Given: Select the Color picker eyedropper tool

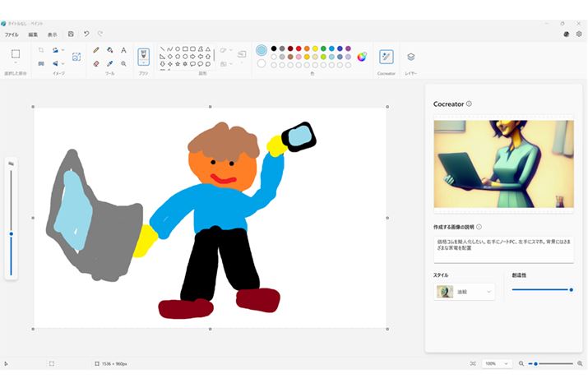Looking at the screenshot, I should coord(110,63).
